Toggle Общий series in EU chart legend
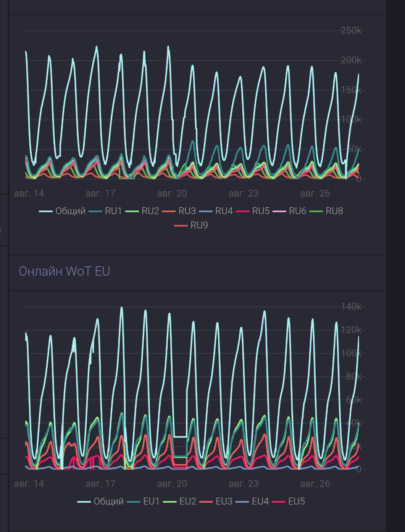405x532 pixels. (x=100, y=501)
